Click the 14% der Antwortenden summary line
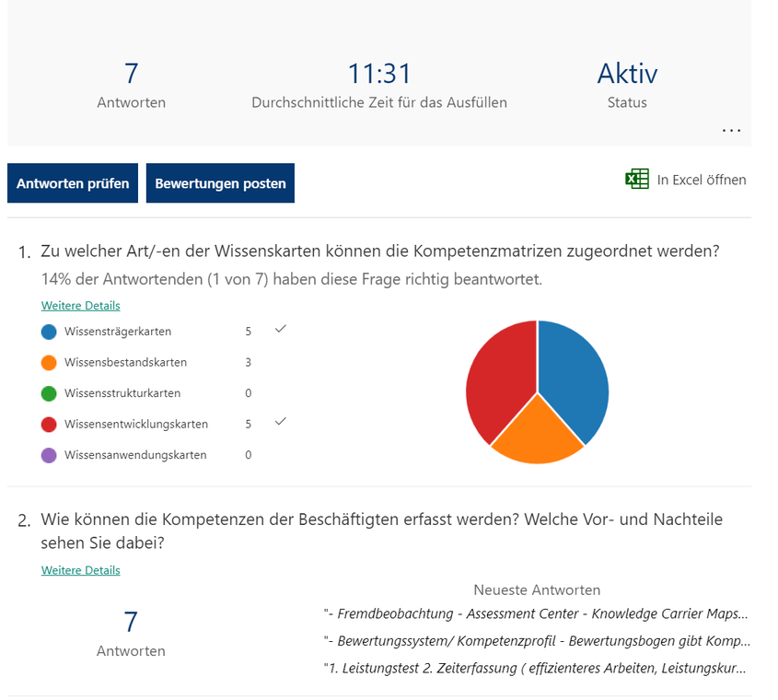Image resolution: width=778 pixels, height=700 pixels. (292, 279)
